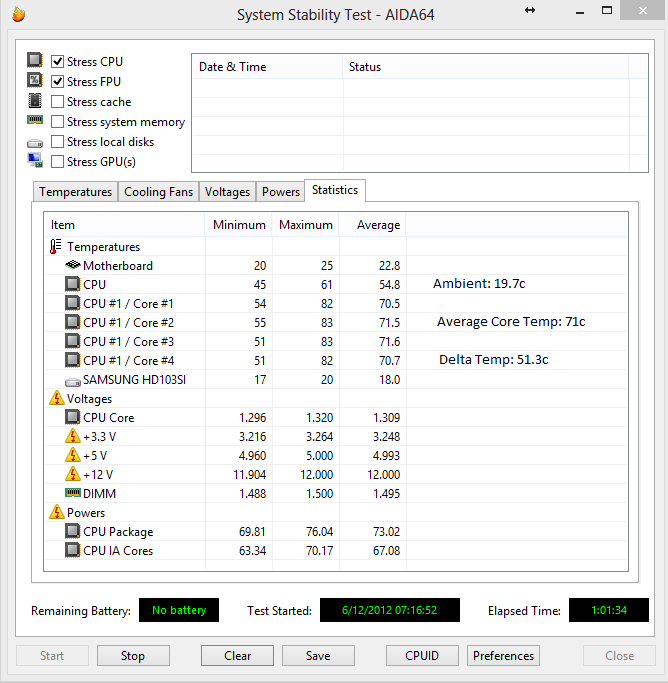Click the Item column header

point(125,225)
